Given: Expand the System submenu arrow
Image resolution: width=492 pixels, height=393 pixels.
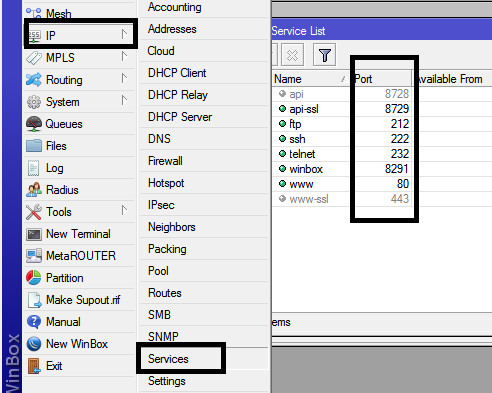Looking at the screenshot, I should click(x=124, y=101).
